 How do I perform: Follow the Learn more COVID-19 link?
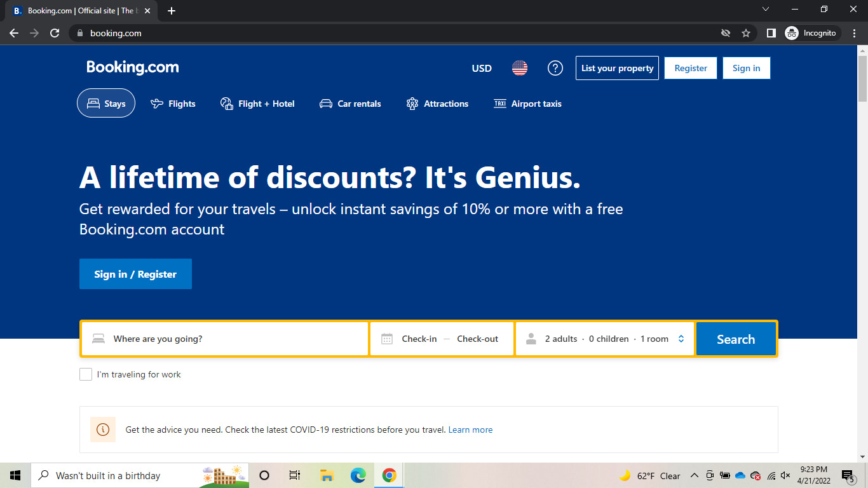pos(470,430)
